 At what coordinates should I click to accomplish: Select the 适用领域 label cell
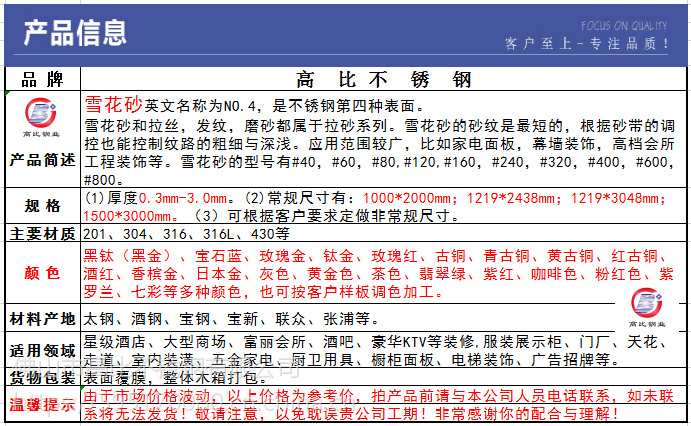pyautogui.click(x=43, y=351)
